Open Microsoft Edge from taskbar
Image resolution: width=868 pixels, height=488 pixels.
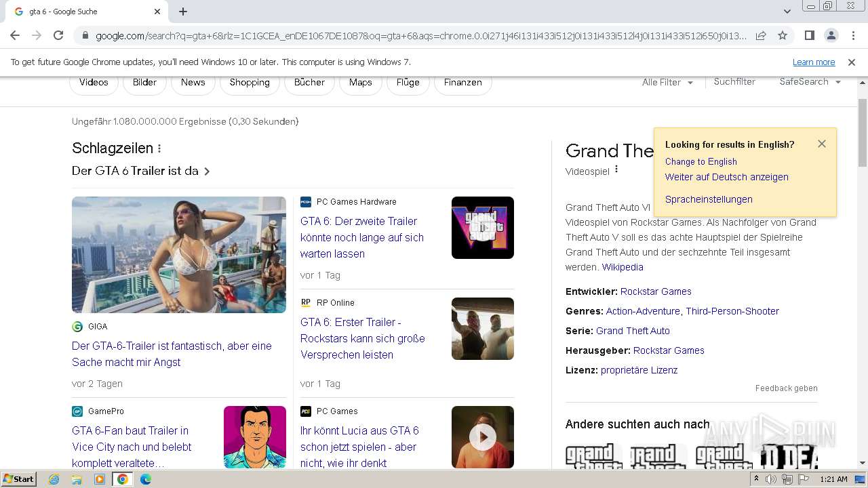(x=146, y=479)
